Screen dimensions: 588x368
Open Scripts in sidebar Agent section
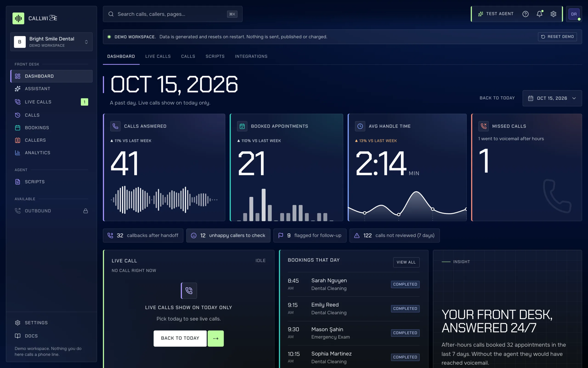pos(51,181)
